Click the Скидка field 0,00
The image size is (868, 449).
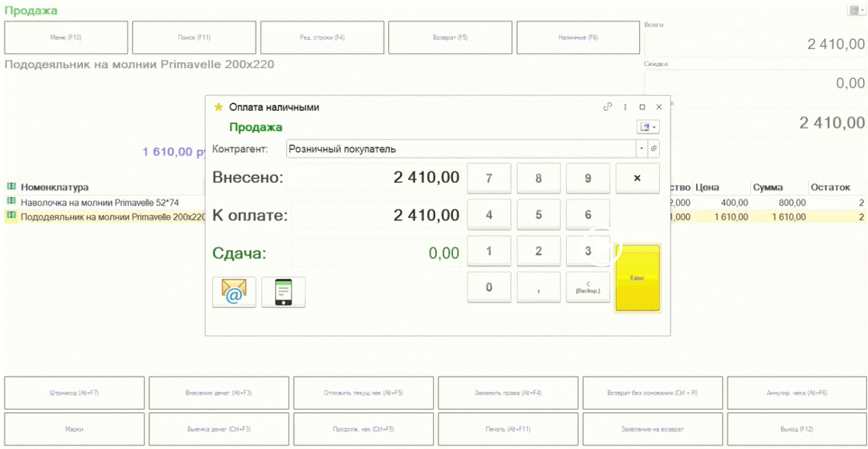tap(755, 83)
